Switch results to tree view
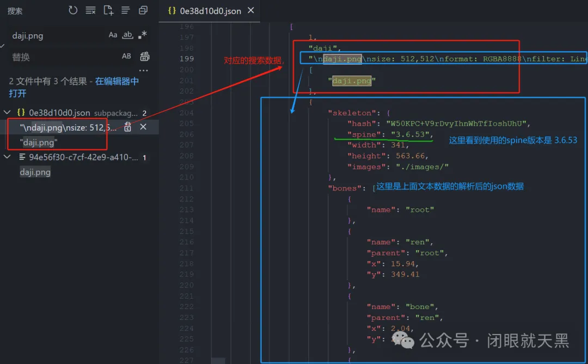Viewport: 588px width, 364px height. pyautogui.click(x=126, y=10)
